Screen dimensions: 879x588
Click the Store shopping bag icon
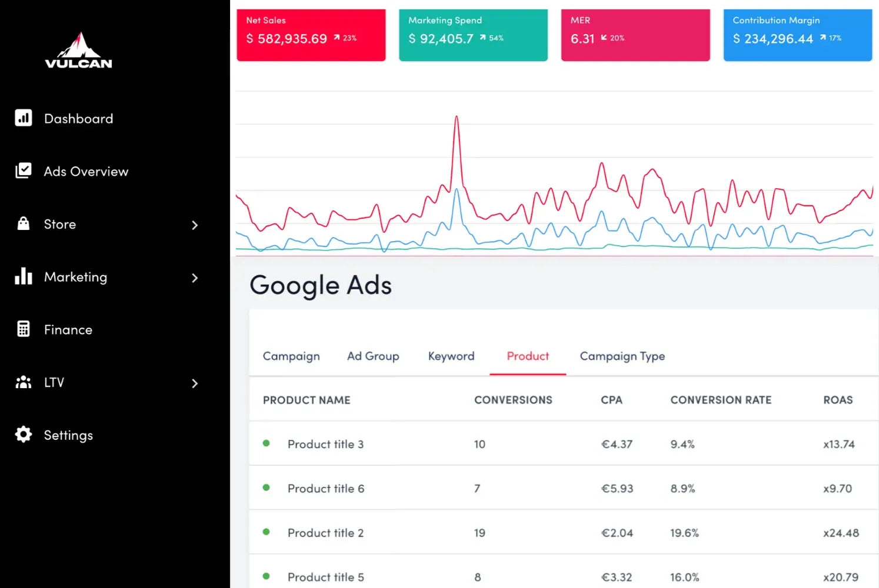(x=24, y=223)
